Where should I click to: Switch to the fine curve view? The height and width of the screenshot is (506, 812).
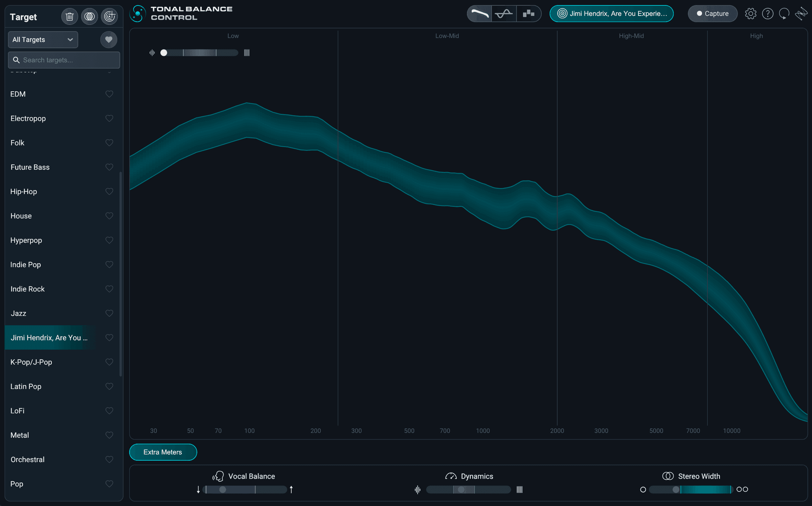coord(504,14)
